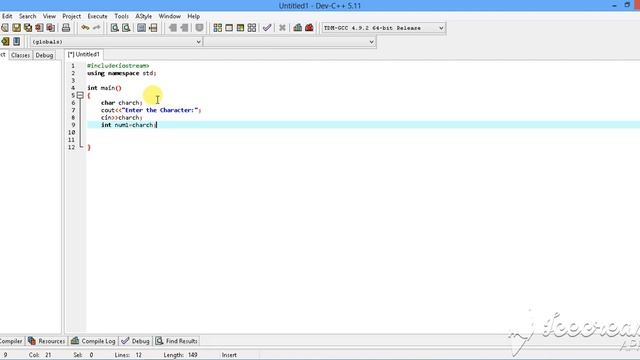Click the 'Col: 21' status entry

click(40, 355)
